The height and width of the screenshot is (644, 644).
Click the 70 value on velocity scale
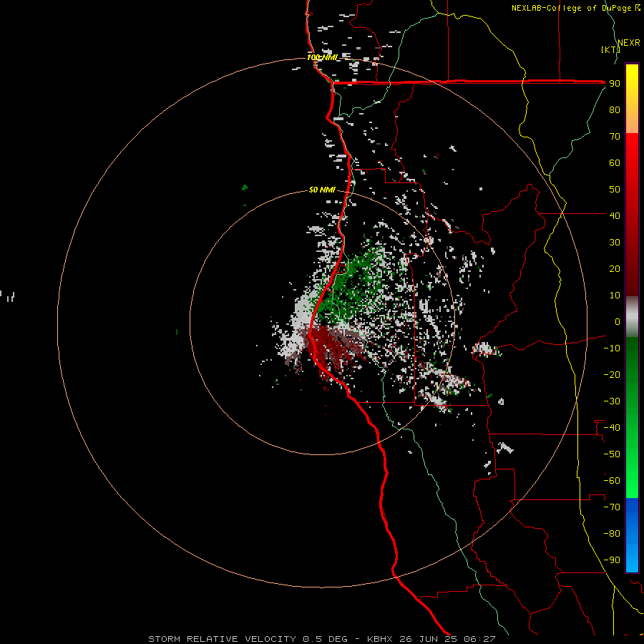(615, 137)
